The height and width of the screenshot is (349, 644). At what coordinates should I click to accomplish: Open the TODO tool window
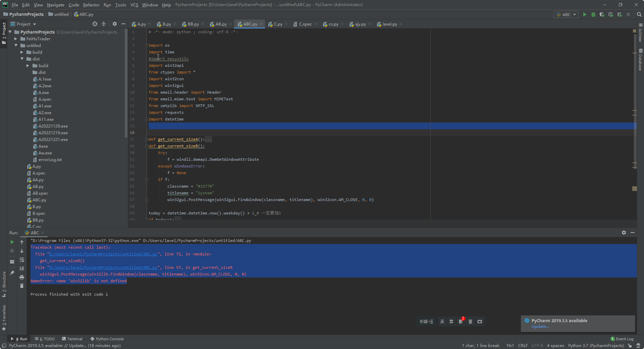[x=45, y=339]
